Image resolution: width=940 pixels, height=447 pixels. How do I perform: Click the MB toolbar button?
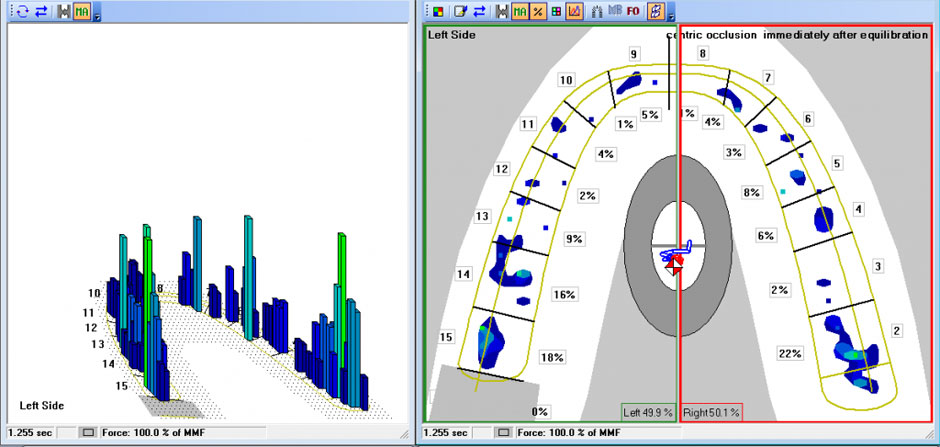tap(614, 11)
